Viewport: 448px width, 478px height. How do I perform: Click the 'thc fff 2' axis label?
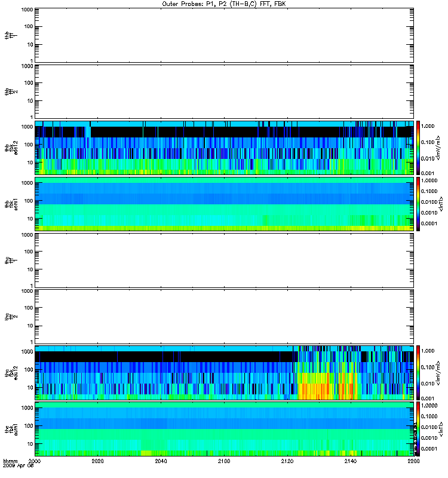click(11, 317)
